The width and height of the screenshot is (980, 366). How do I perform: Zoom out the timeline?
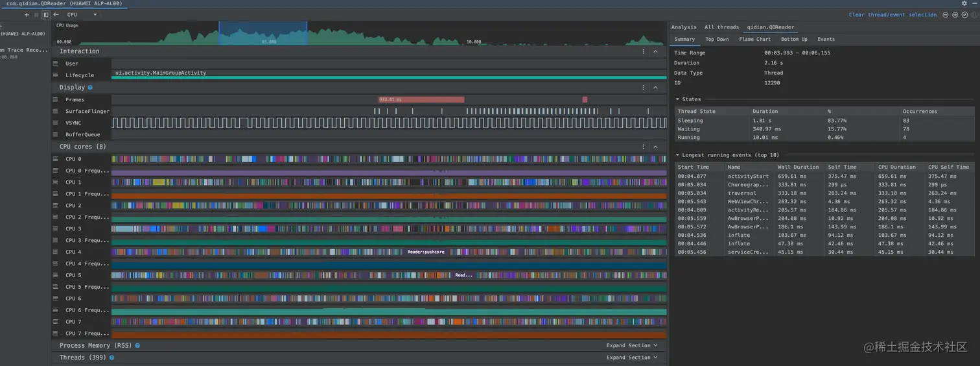pos(946,14)
